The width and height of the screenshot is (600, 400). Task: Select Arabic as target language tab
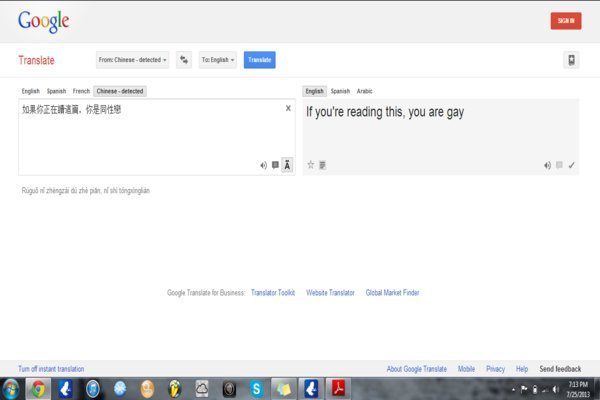point(364,91)
